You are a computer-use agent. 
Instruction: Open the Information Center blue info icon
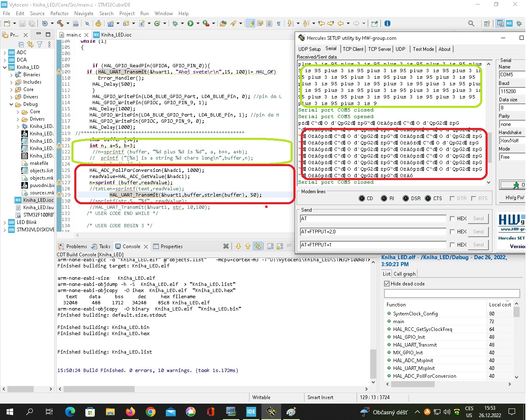tap(387, 23)
